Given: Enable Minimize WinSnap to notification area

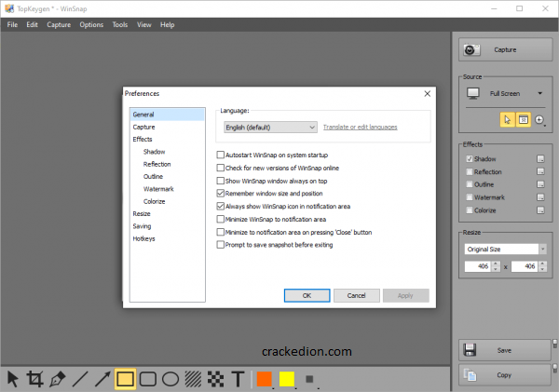Looking at the screenshot, I should click(x=220, y=219).
